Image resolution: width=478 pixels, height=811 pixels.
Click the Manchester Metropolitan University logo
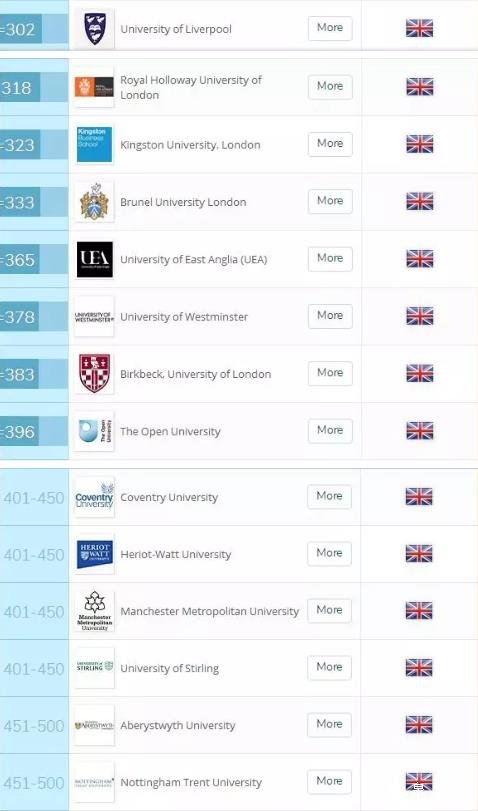[94, 611]
